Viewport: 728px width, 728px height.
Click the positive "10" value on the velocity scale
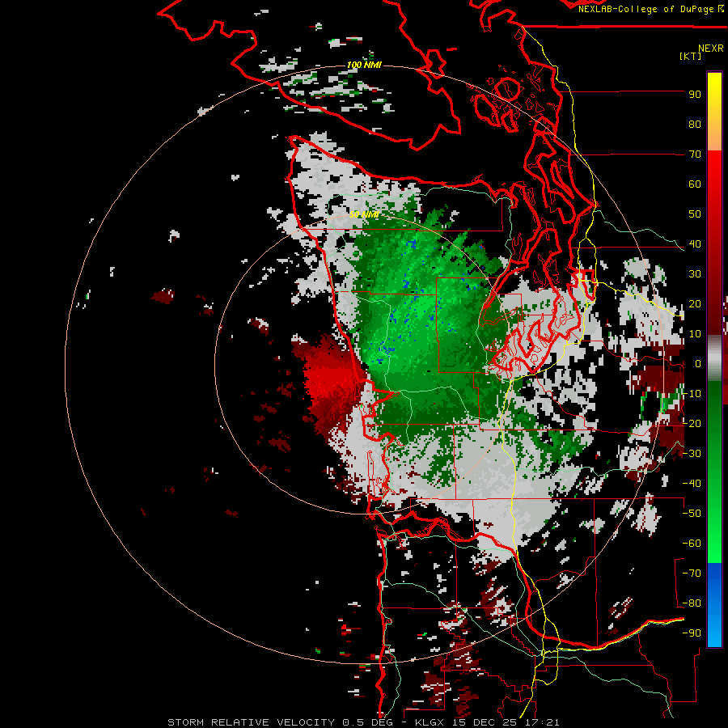(x=695, y=334)
